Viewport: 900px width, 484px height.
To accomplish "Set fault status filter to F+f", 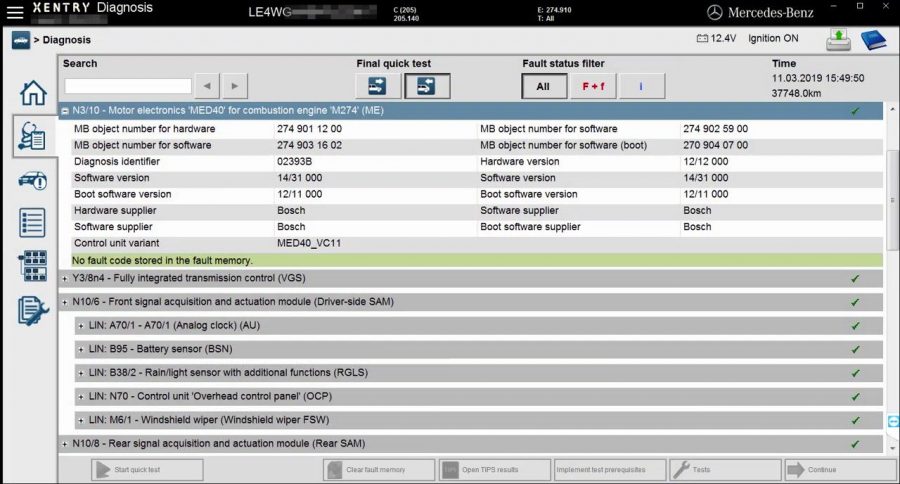I will click(593, 87).
